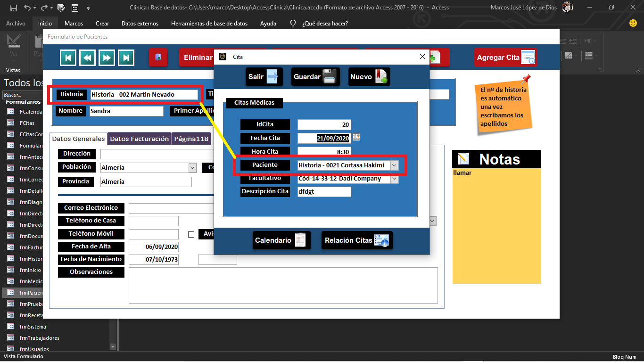Switch to Página118 form tab
The image size is (644, 362).
191,139
